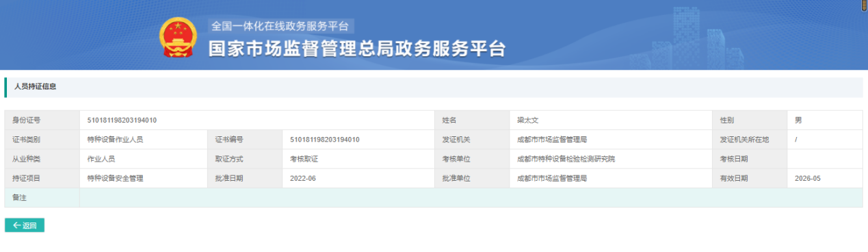
Task: Click the 发证机关所在地 label cell
Action: (750, 140)
